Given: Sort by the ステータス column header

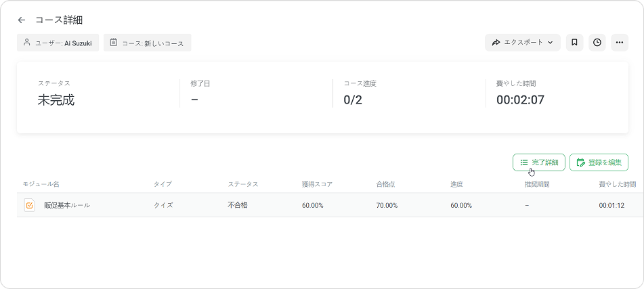Looking at the screenshot, I should point(242,184).
